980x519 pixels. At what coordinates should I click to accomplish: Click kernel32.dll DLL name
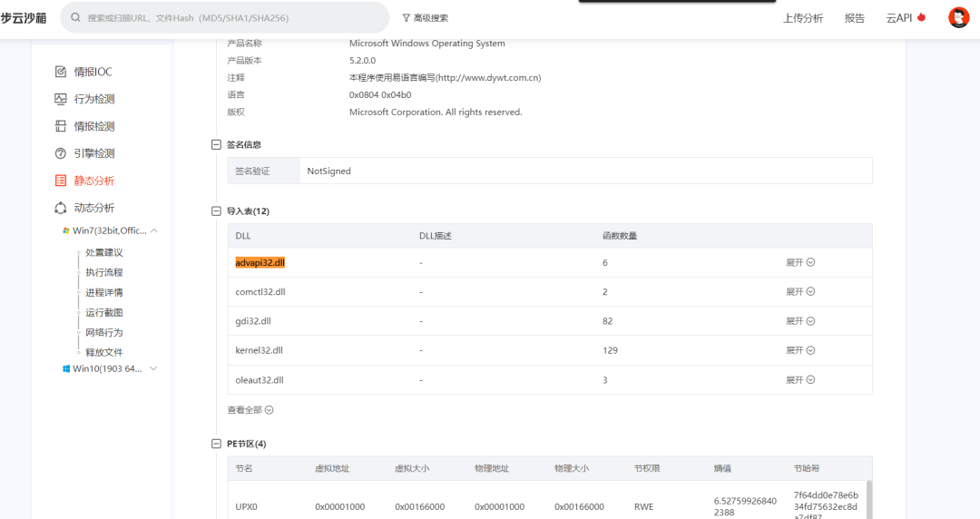[259, 351]
